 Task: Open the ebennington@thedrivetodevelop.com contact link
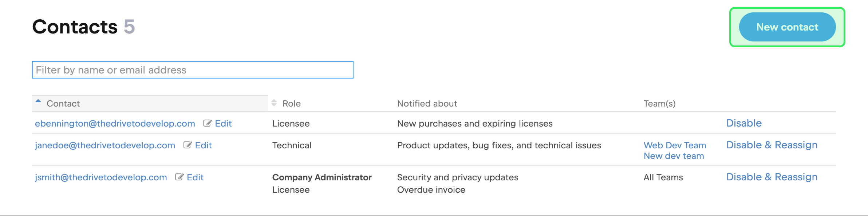tap(115, 124)
